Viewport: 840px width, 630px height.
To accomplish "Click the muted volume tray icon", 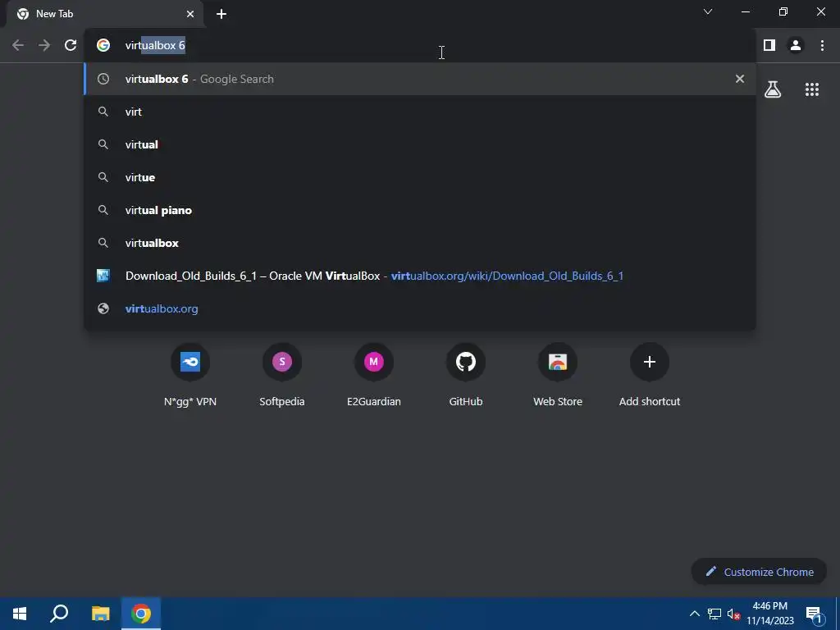I will coord(733,614).
